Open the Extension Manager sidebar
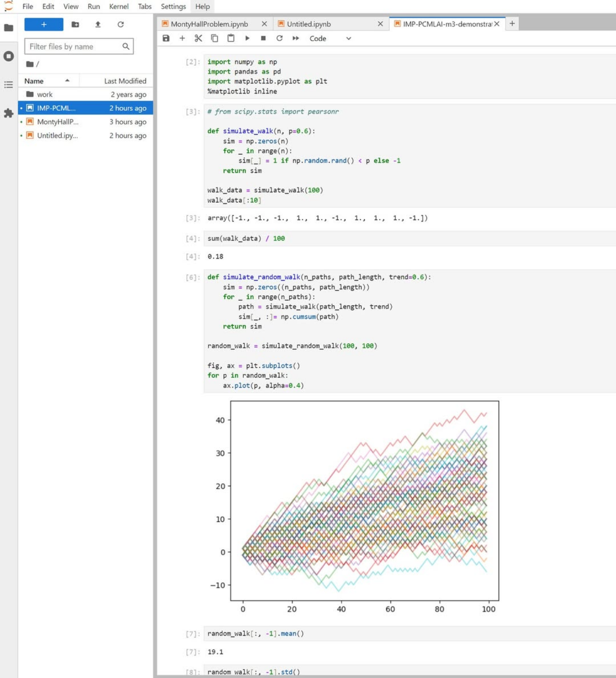 coord(8,113)
